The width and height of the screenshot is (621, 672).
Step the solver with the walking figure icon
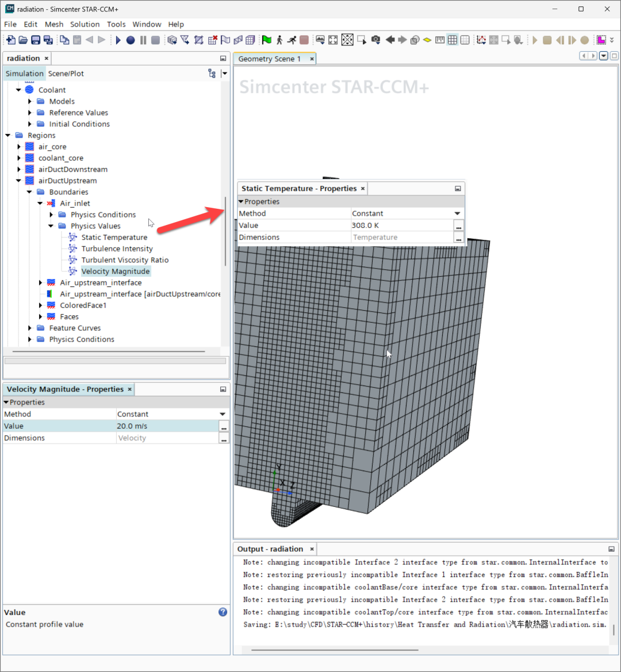click(x=279, y=40)
